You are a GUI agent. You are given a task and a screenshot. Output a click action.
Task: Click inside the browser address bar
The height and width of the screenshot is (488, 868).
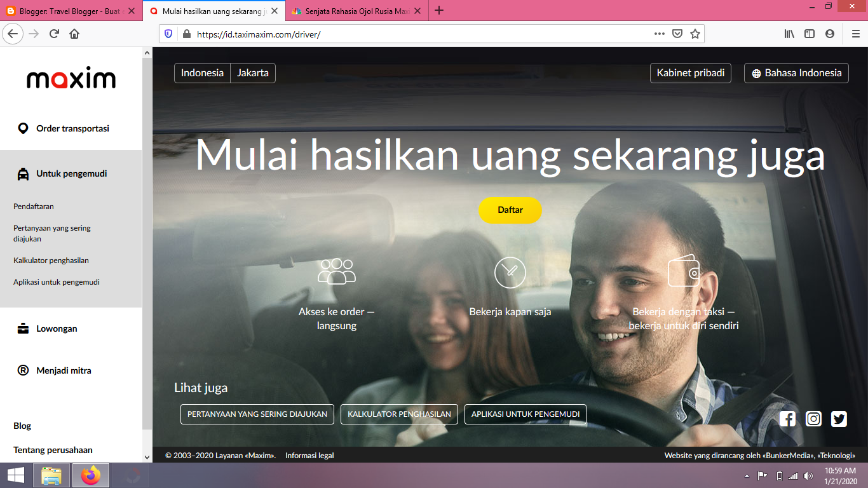coord(381,34)
